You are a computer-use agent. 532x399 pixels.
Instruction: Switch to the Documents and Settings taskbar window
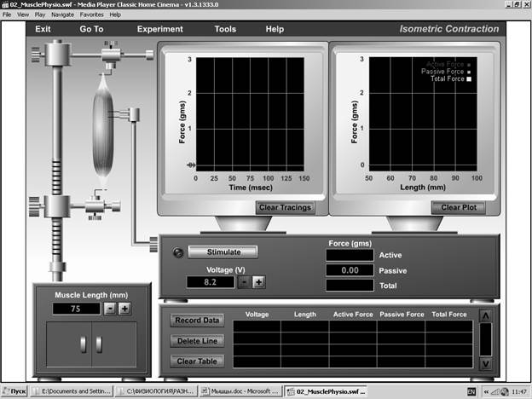[72, 391]
